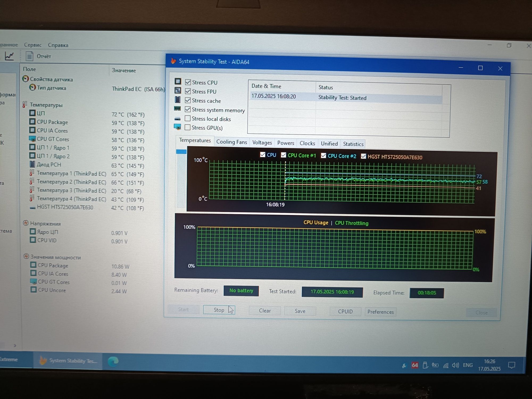The height and width of the screenshot is (399, 532).
Task: Open the Справка menu
Action: pos(58,45)
